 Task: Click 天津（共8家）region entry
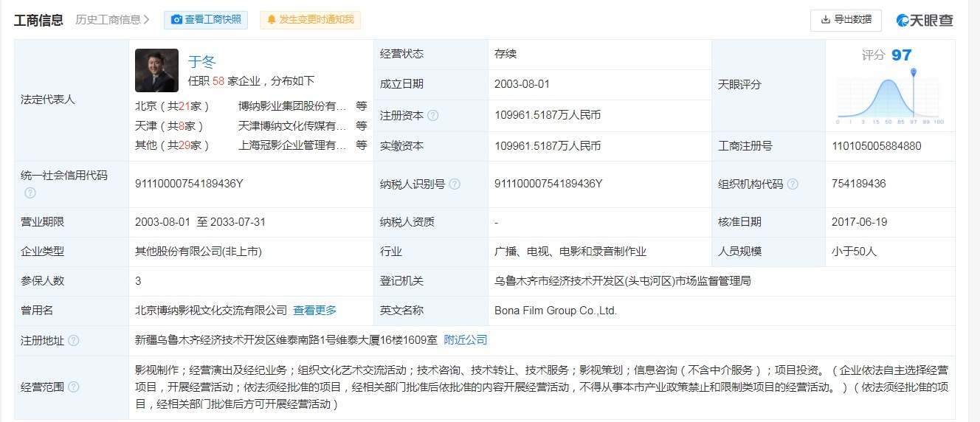(x=170, y=126)
